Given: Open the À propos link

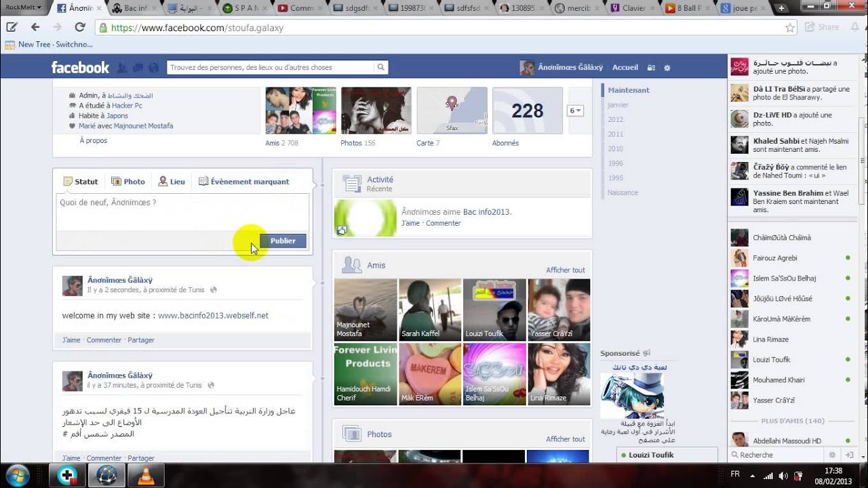Looking at the screenshot, I should 94,141.
